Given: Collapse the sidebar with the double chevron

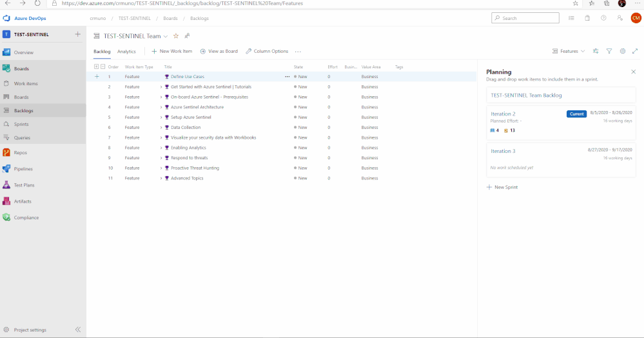Looking at the screenshot, I should point(78,330).
